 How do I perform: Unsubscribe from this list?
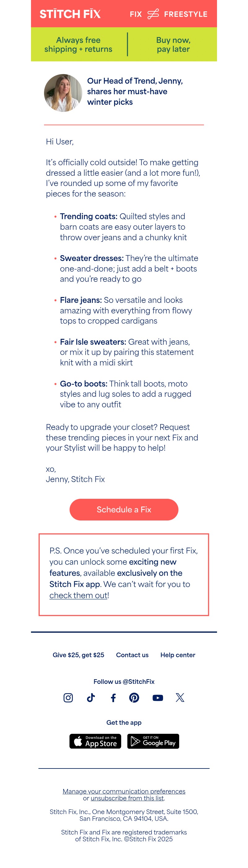128,798
